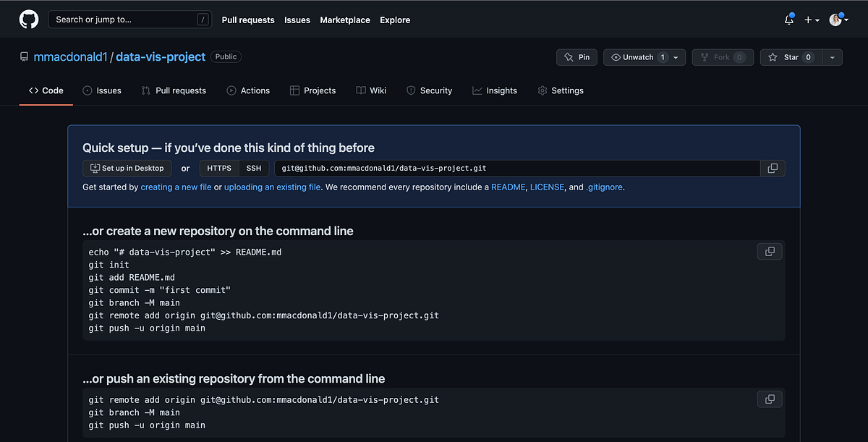This screenshot has height=442, width=868.
Task: Pin the data-vis-project repository
Action: coord(576,57)
